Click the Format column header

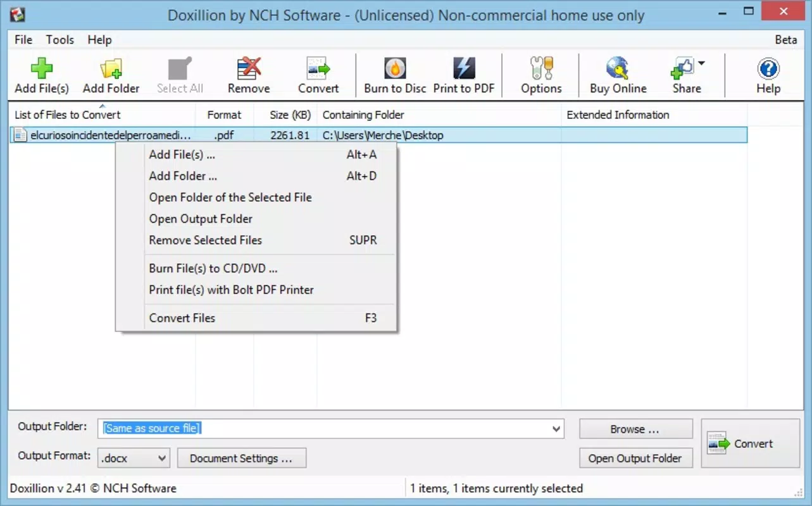225,114
